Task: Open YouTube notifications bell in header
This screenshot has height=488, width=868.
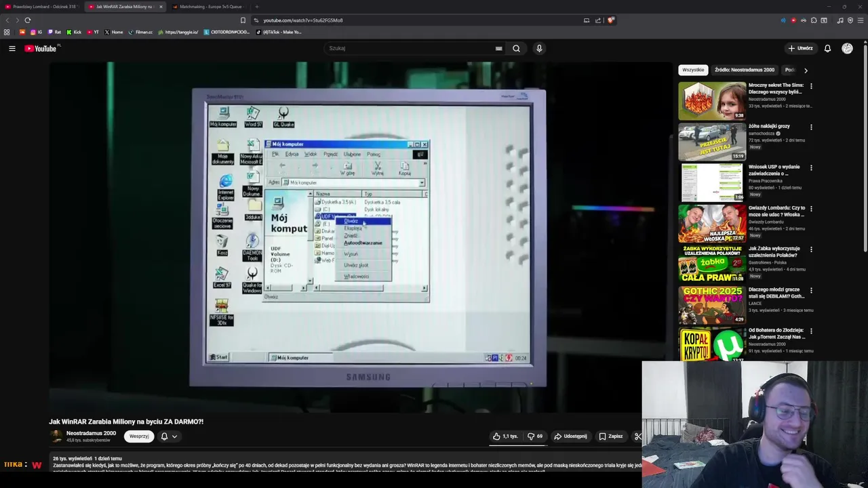Action: [x=827, y=48]
